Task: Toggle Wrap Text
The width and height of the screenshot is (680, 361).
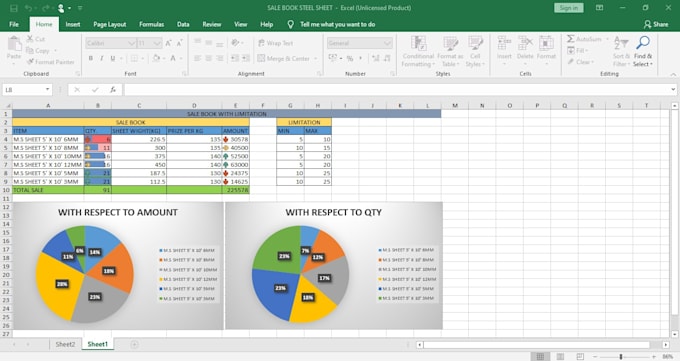Action: point(275,43)
